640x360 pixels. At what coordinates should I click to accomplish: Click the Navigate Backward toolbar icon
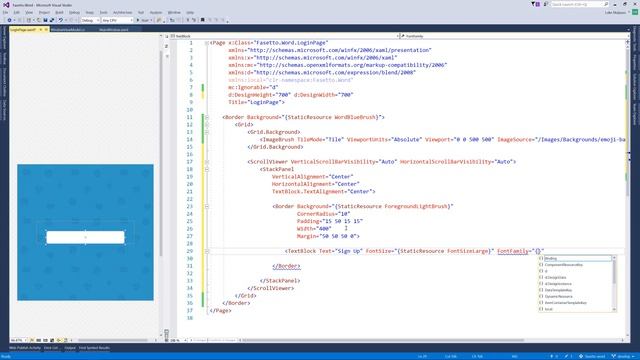pos(9,20)
